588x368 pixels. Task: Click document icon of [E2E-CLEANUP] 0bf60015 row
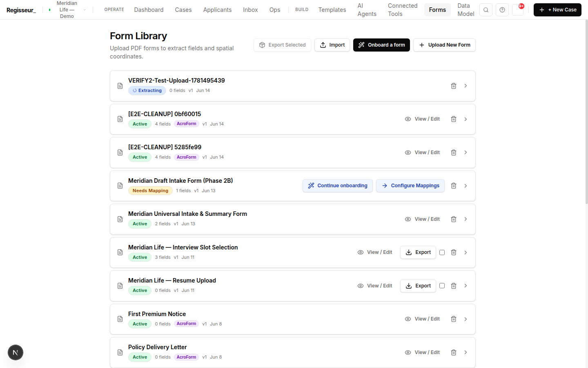[120, 119]
